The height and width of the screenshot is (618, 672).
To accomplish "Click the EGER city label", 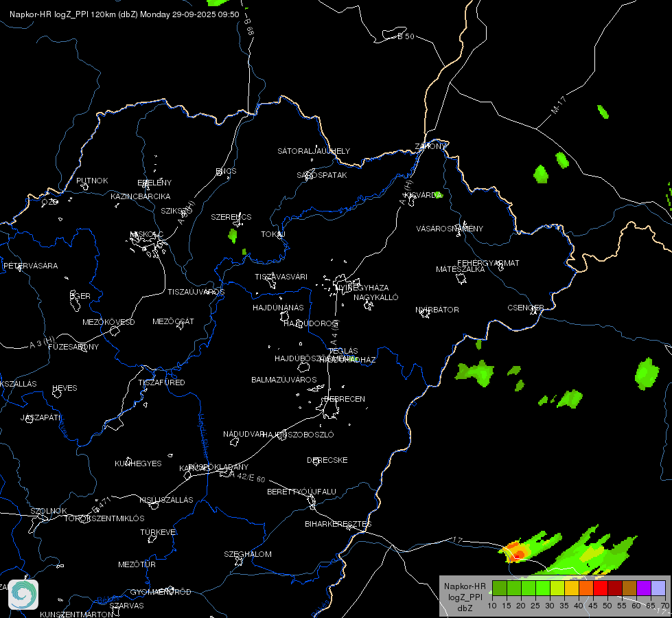I will tap(80, 296).
